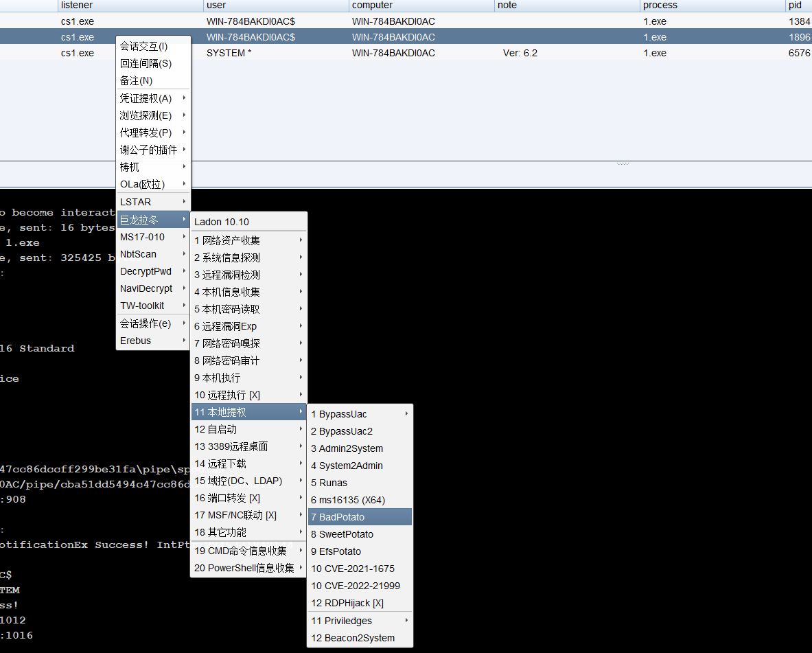Open 7 网络密码嗅探 submenu
Screen dimensions: 812x653
click(x=248, y=343)
